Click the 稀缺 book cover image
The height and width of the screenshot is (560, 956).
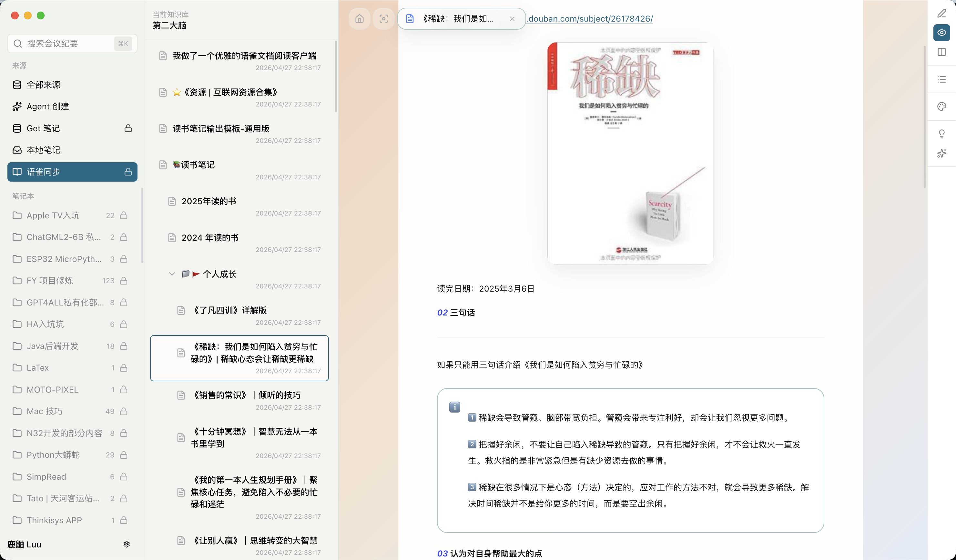point(631,153)
